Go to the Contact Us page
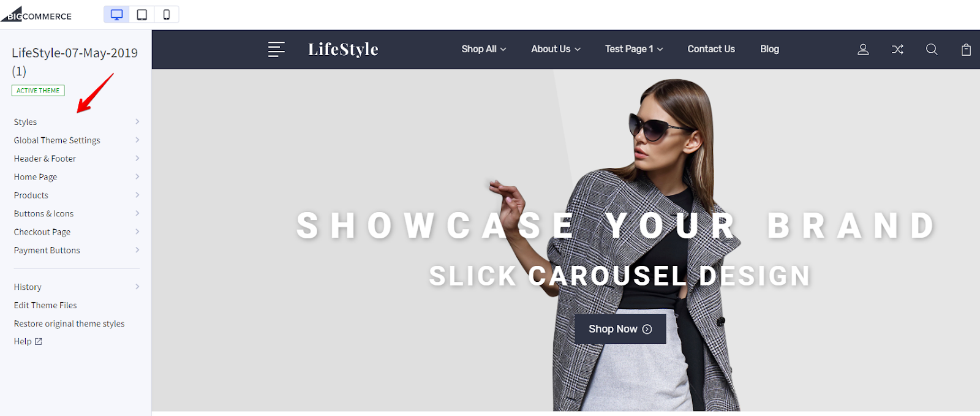 click(711, 49)
